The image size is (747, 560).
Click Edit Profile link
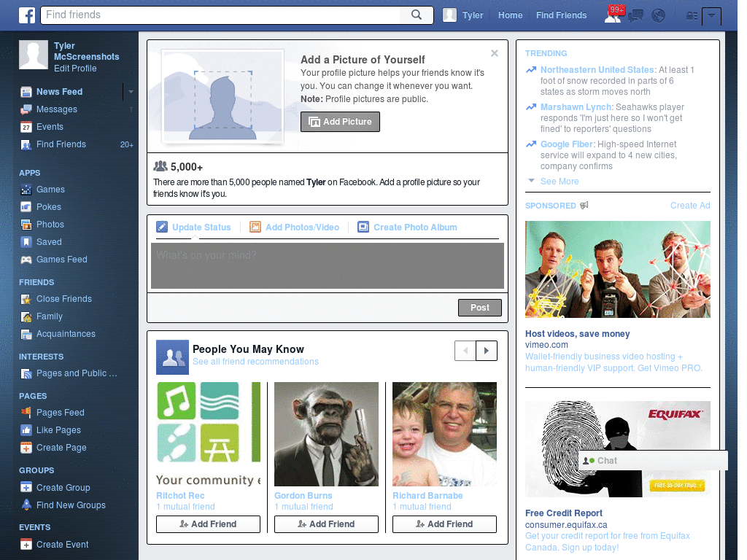(x=75, y=69)
